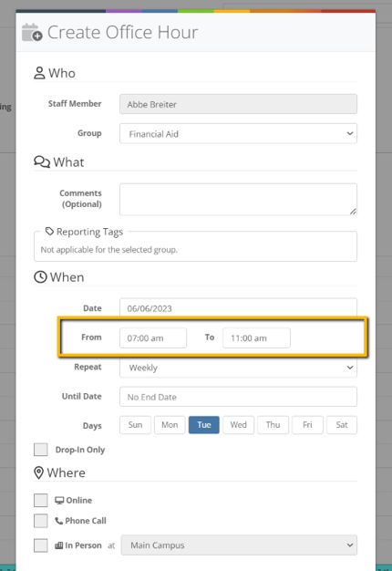392x571 pixels.
Task: Open the Main Campus location dropdown
Action: (x=239, y=545)
